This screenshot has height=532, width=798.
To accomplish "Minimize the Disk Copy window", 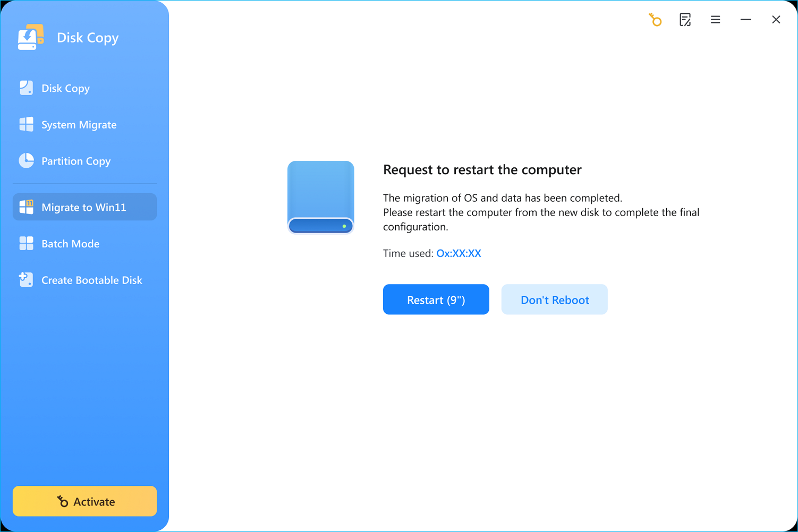I will click(x=746, y=20).
